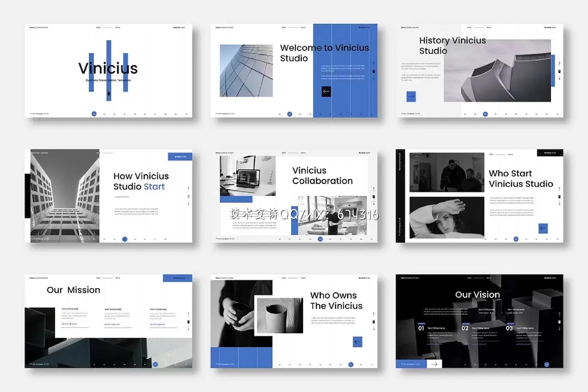Click the blue block at bottom-left of Who Owns slide
Screen dimensions: 588x392
coord(241,358)
